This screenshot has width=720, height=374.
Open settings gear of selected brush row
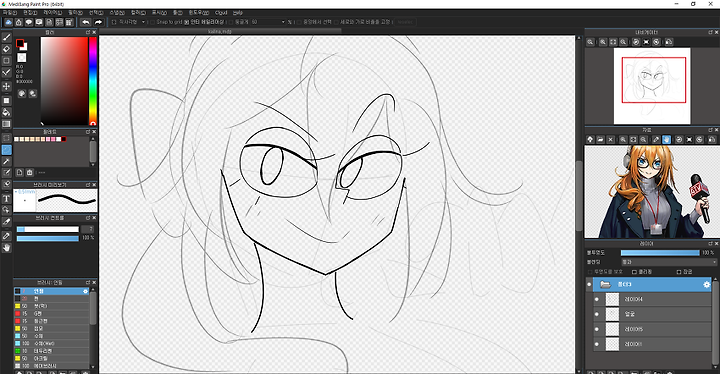point(85,291)
